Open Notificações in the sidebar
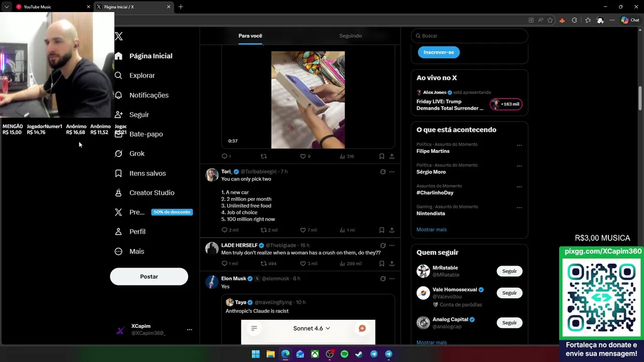Screen dimensions: 644x362 (141, 95)
